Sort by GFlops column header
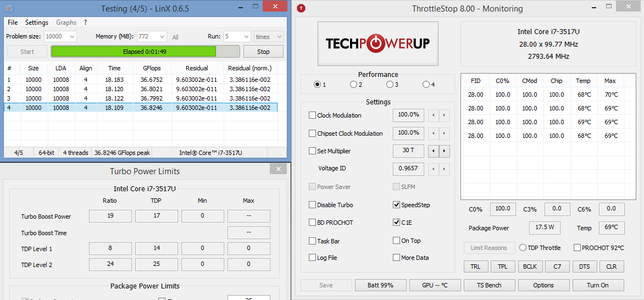644x300 pixels. [152, 68]
